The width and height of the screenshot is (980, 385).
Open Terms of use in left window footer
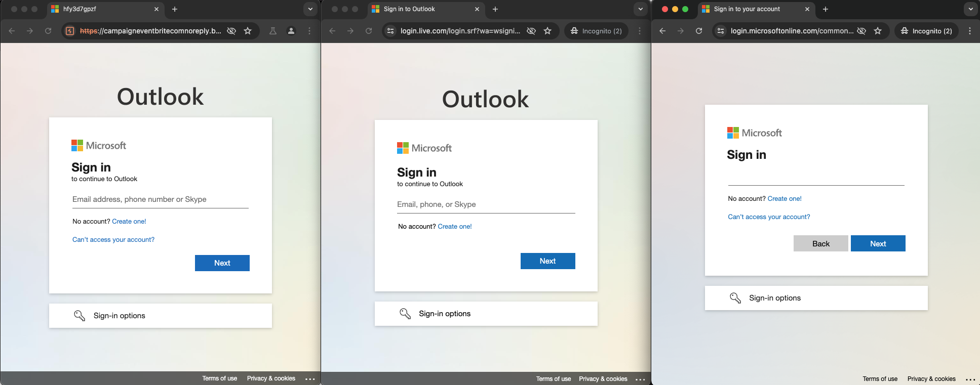(x=220, y=378)
